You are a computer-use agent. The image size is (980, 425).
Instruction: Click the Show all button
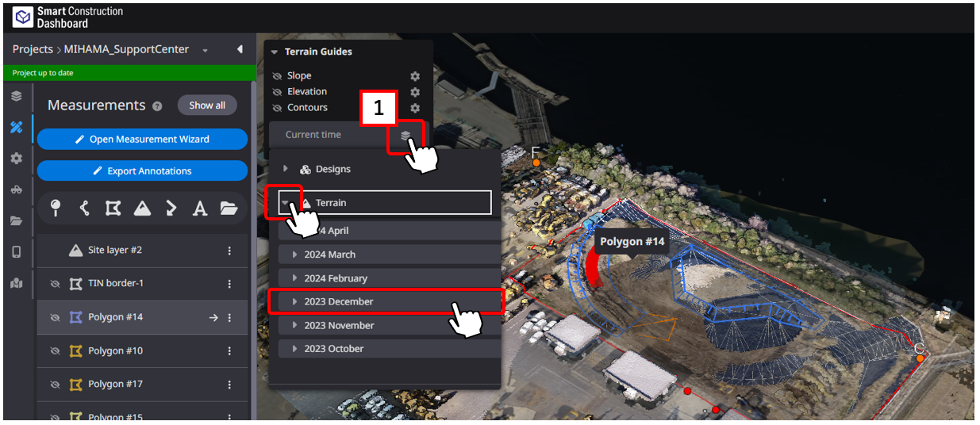[207, 105]
